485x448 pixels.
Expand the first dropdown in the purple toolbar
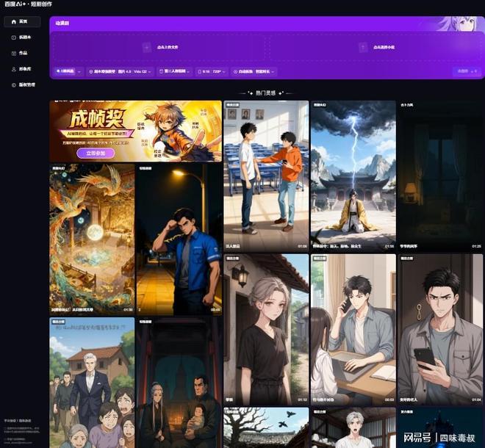point(68,71)
